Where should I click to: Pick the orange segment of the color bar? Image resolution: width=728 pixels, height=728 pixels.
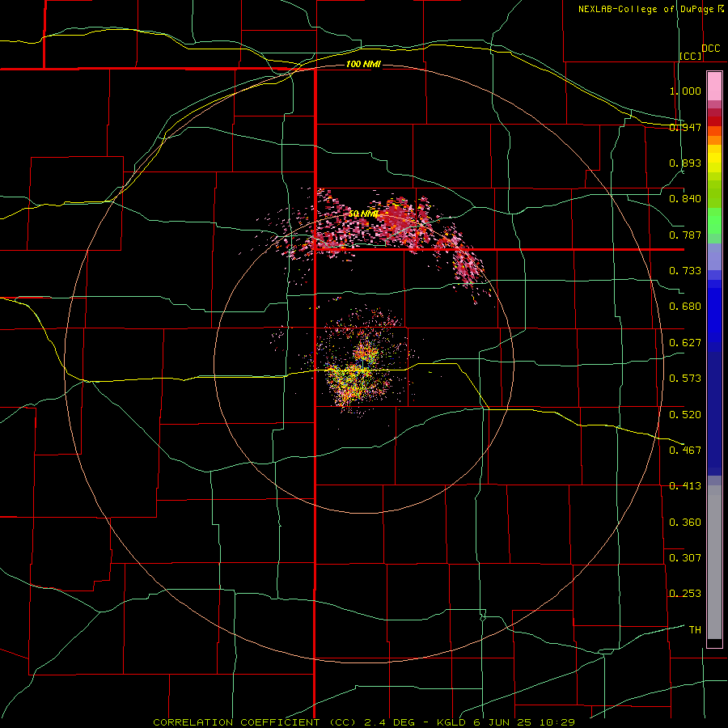click(714, 140)
